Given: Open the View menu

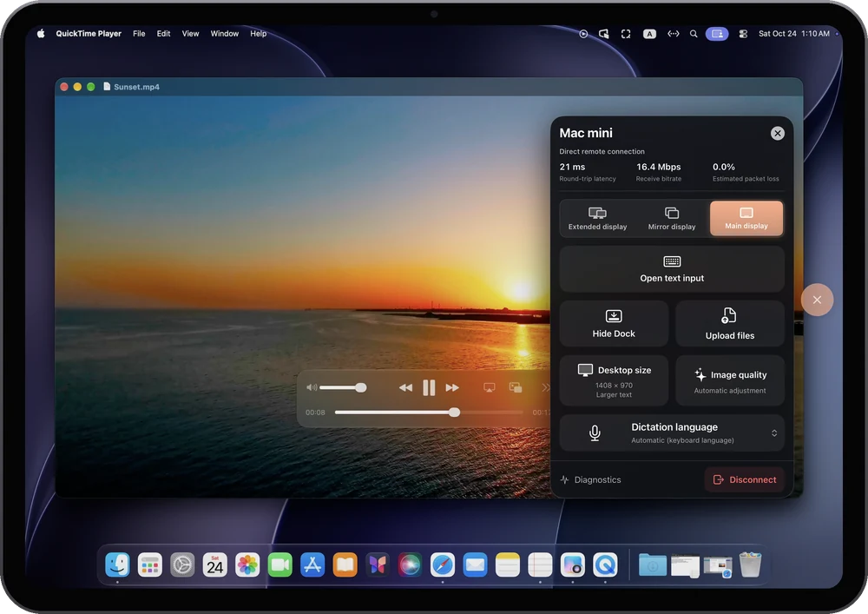Looking at the screenshot, I should [190, 34].
